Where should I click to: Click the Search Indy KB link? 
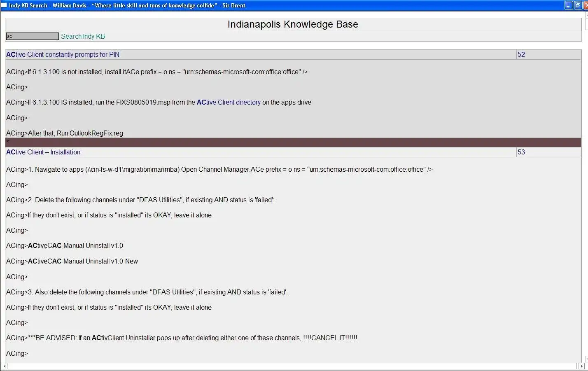pyautogui.click(x=83, y=36)
